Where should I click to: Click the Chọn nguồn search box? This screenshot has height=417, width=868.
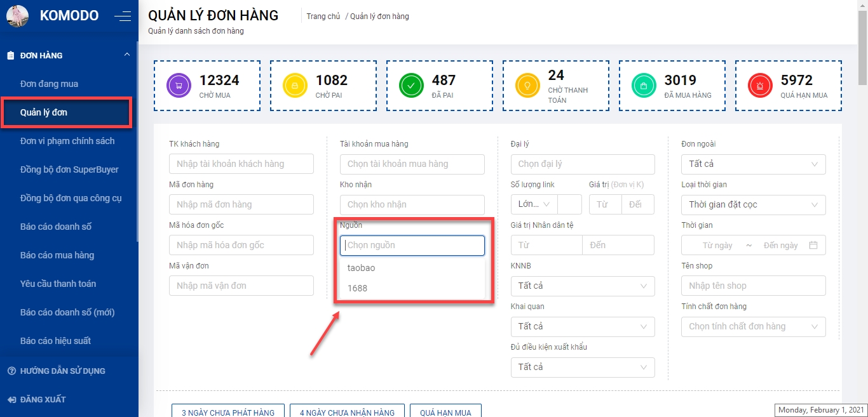(x=412, y=245)
